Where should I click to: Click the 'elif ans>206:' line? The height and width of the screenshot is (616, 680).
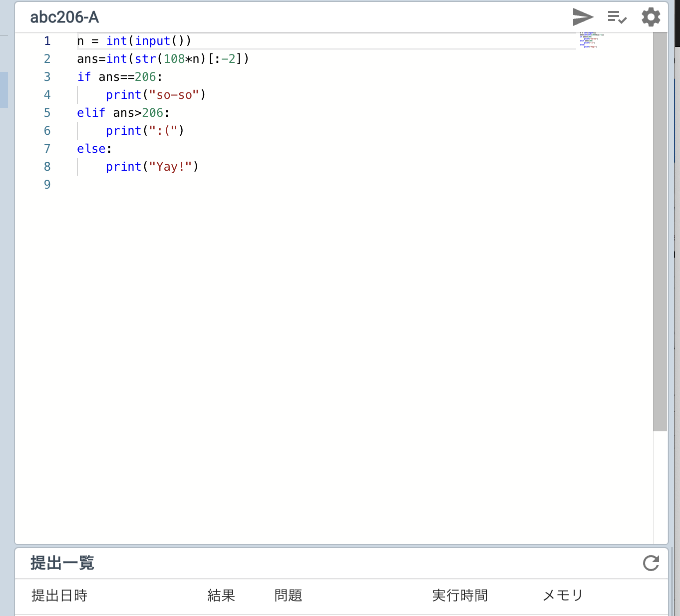point(123,113)
